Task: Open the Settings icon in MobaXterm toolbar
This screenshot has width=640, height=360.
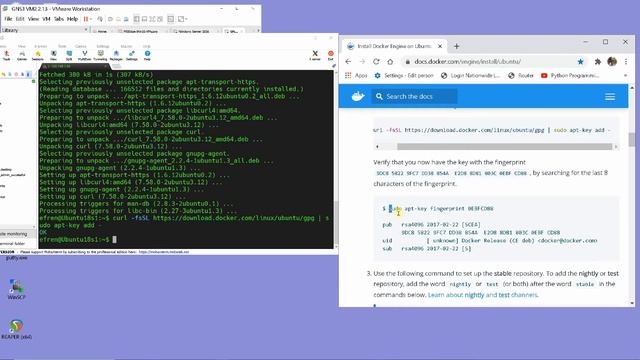Action: (131, 56)
